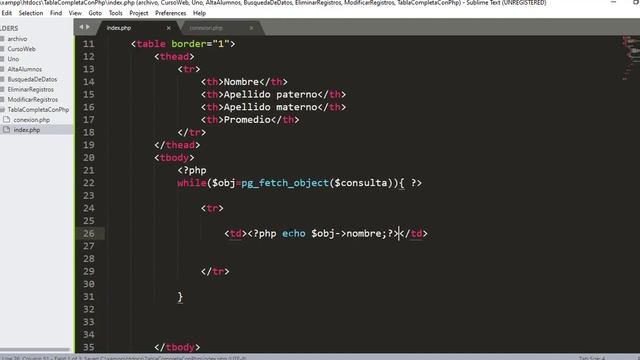Click the Tab Size setting in status bar
This screenshot has width=640, height=360.
tap(592, 358)
